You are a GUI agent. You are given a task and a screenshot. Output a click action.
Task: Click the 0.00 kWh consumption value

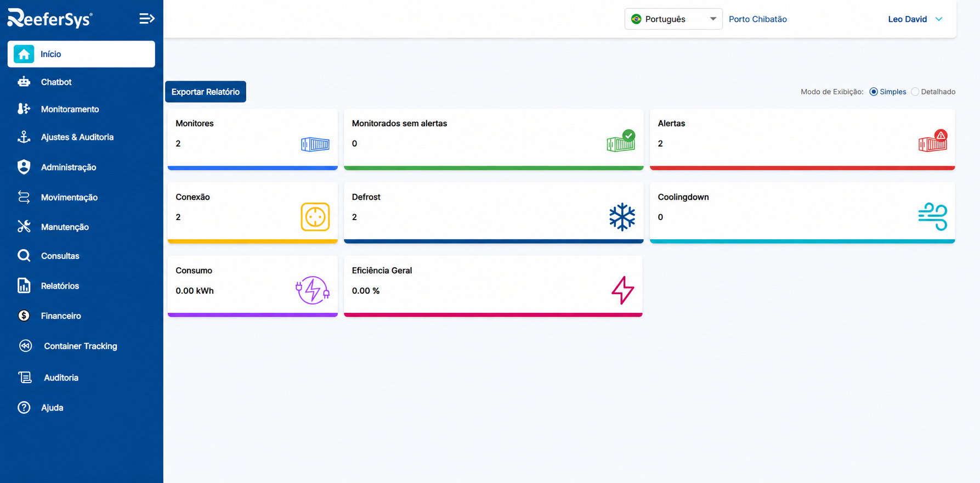[x=195, y=291]
